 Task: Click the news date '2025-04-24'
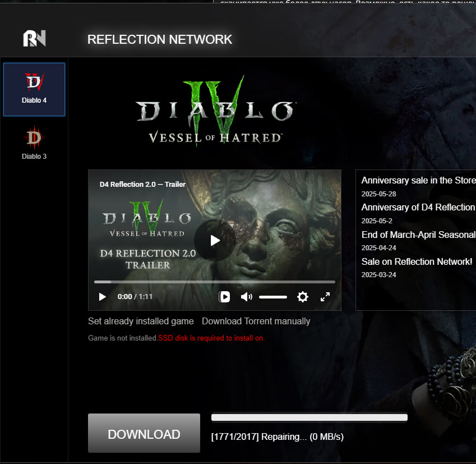[378, 248]
